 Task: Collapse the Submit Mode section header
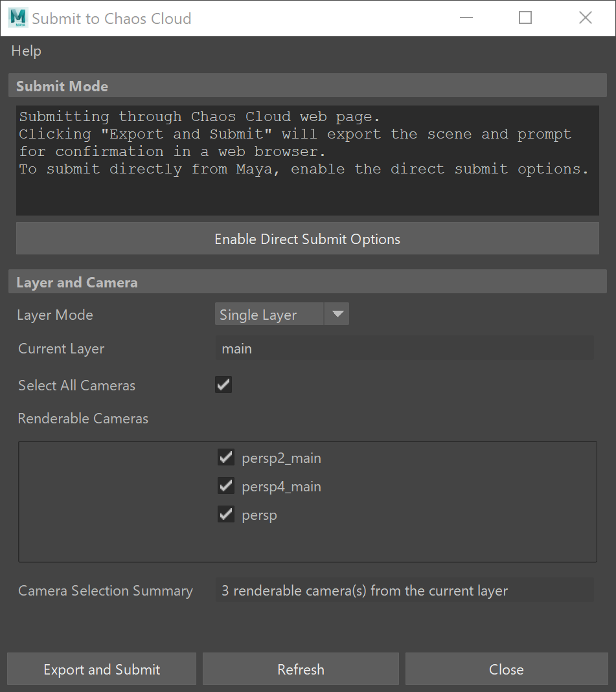point(307,85)
